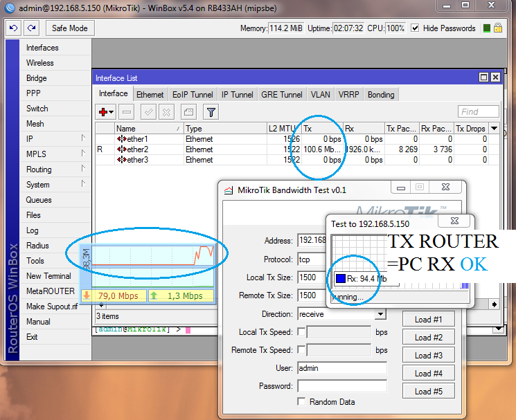Click Load #3 button
The width and height of the screenshot is (516, 420).
click(x=429, y=355)
